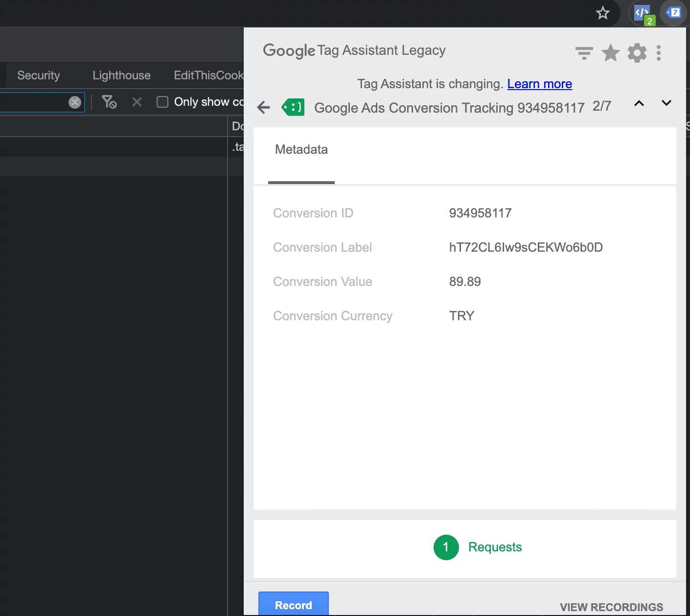Click the DevTools clear-filters funnel icon
The width and height of the screenshot is (690, 616).
109,102
